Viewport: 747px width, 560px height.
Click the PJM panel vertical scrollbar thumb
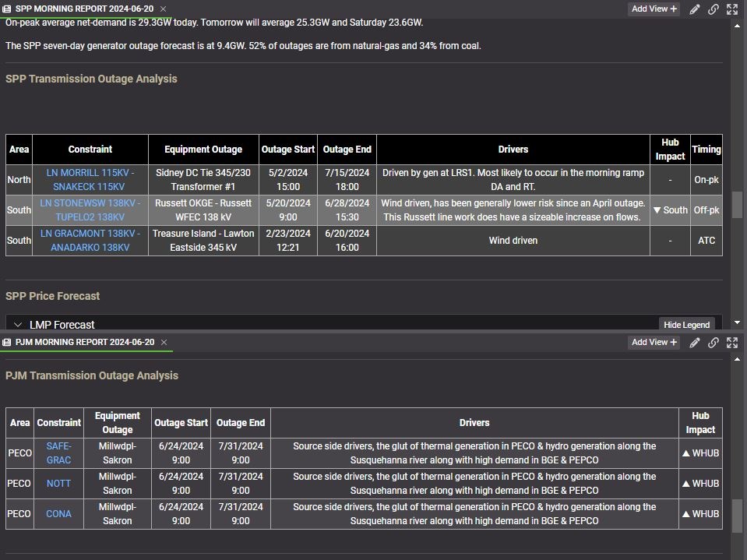click(x=737, y=515)
